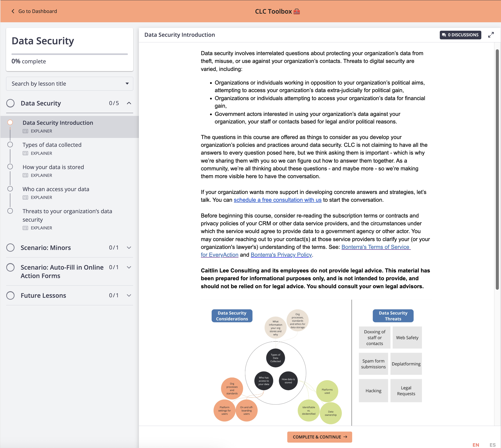Toggle completion circle for Scenario: Auto-Fill section
Viewport: 501px width, 448px height.
[x=10, y=267]
